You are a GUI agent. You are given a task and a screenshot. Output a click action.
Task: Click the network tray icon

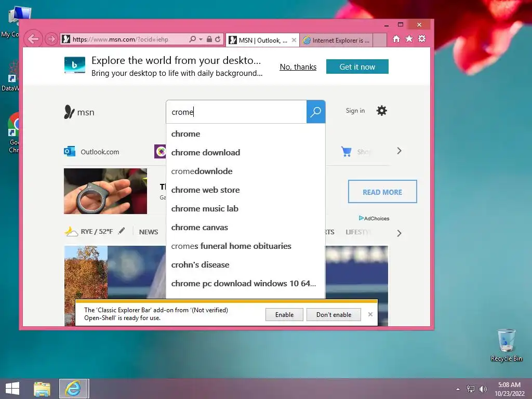tap(471, 389)
